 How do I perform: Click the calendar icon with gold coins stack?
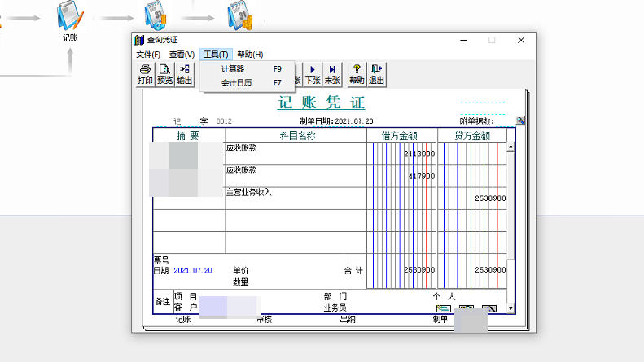pos(240,15)
